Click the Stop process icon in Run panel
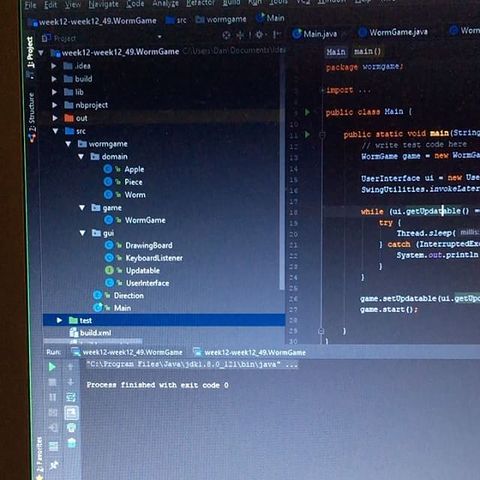This screenshot has width=480, height=480. tap(52, 382)
